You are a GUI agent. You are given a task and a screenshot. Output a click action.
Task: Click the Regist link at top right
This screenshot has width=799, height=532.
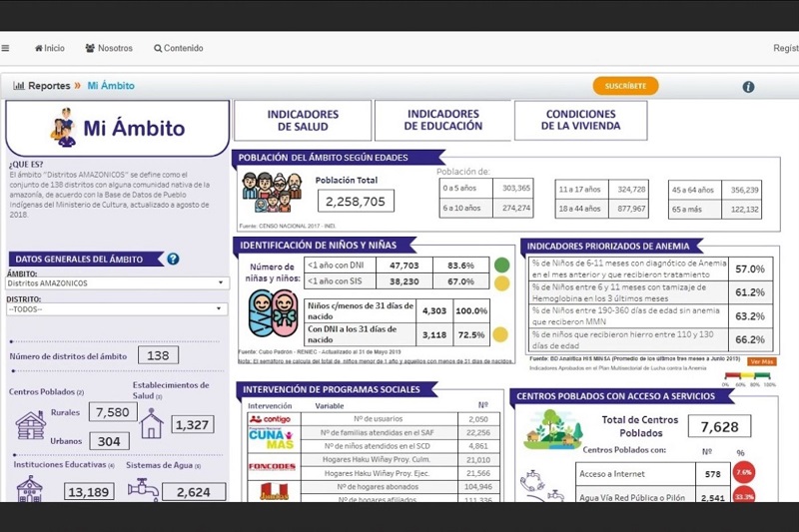coord(786,48)
